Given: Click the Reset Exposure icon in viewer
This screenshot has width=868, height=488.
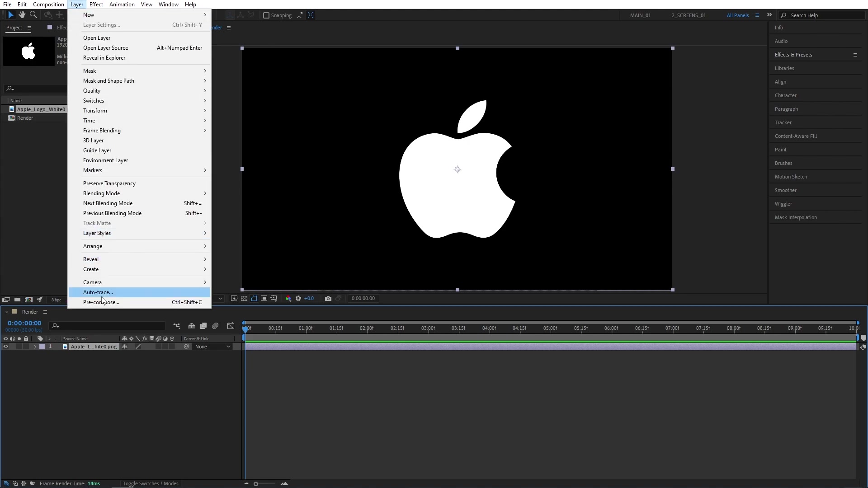Looking at the screenshot, I should pyautogui.click(x=298, y=298).
